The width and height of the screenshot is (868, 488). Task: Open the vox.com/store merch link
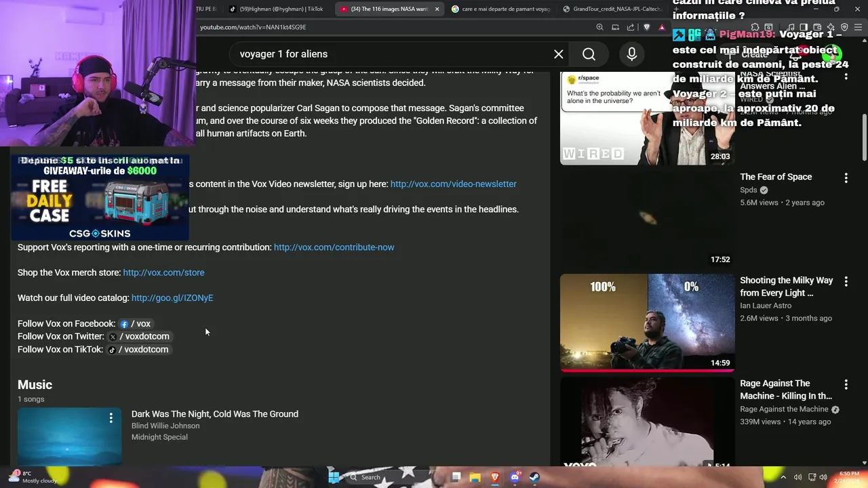coord(163,272)
